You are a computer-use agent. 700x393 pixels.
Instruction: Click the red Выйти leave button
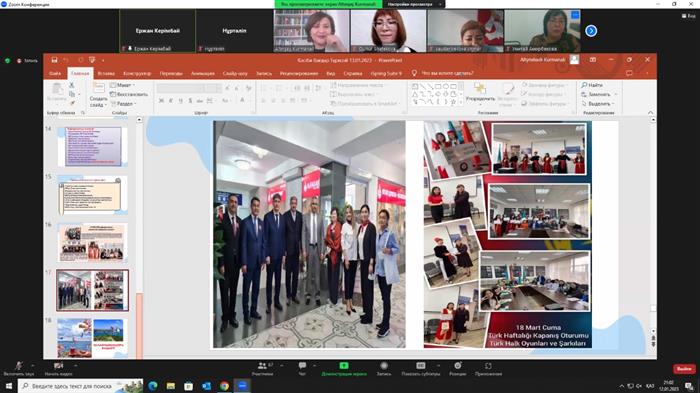[684, 369]
